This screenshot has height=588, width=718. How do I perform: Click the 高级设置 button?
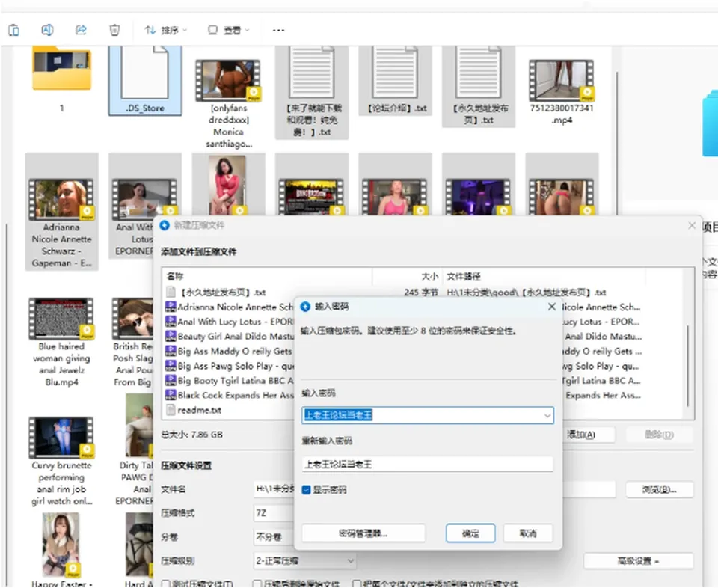(x=638, y=560)
